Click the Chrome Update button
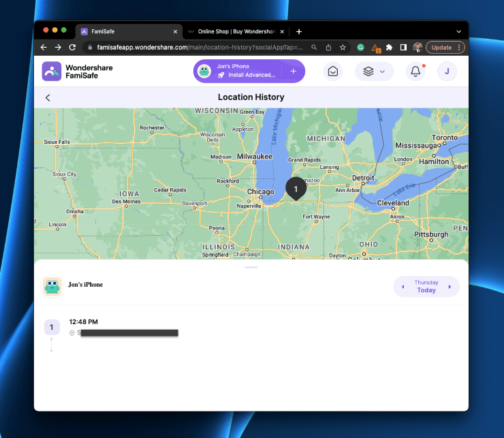504x438 pixels. [x=445, y=47]
